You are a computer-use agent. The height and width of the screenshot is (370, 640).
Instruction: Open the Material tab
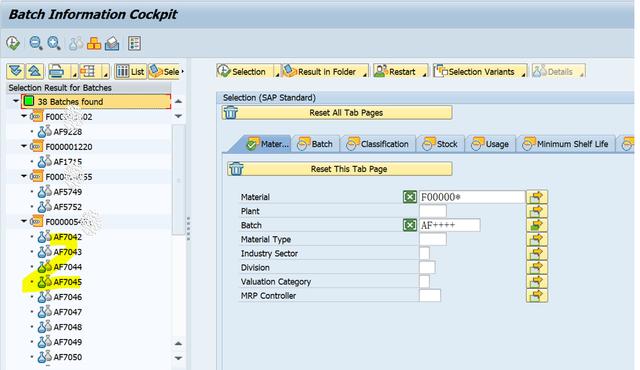click(x=267, y=144)
